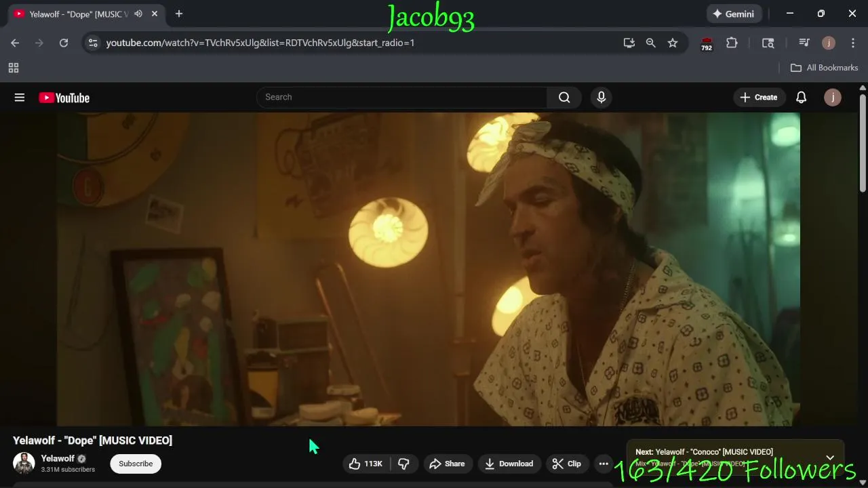Open the apps grid in bookmarks bar
The image size is (868, 488).
tap(14, 68)
